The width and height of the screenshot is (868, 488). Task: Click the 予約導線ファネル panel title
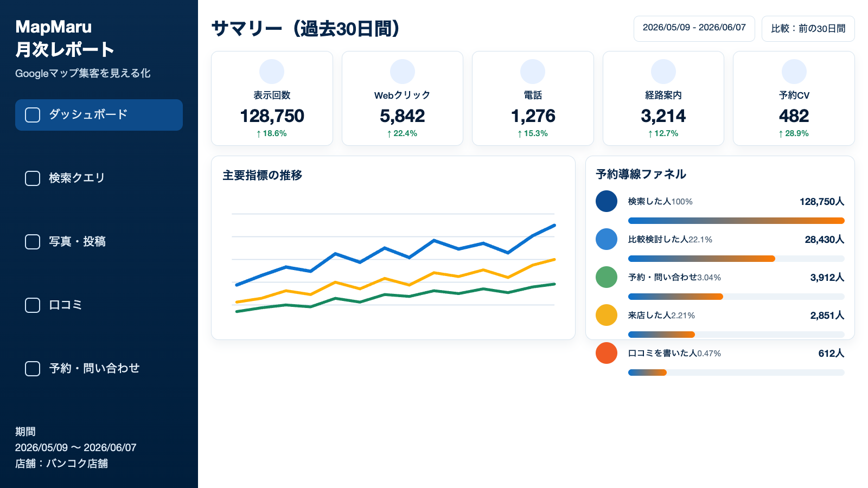point(641,174)
